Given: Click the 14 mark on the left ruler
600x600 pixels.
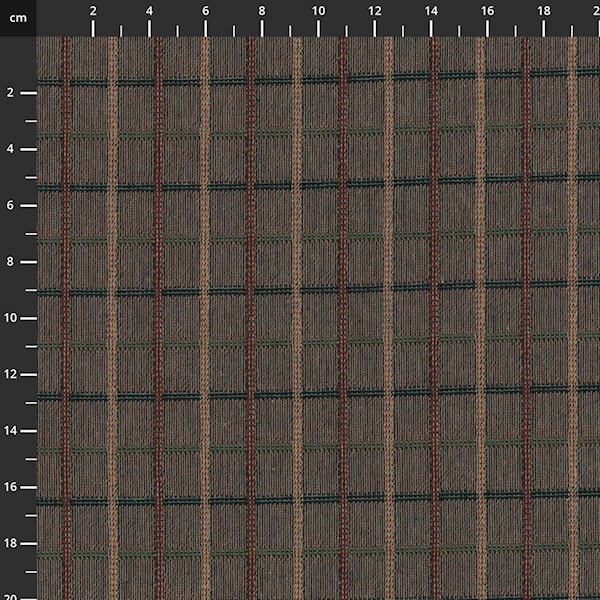Looking at the screenshot, I should (x=11, y=431).
